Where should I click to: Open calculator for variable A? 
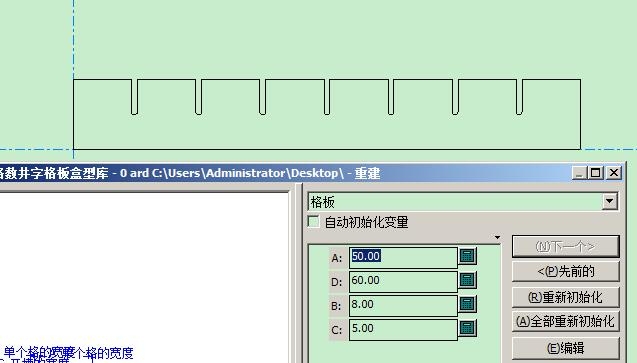coord(467,256)
